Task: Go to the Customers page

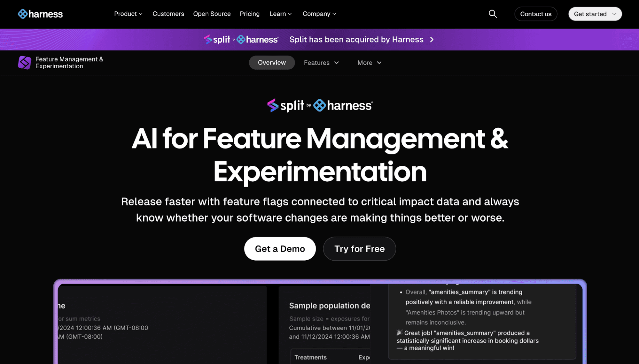Action: click(x=168, y=14)
